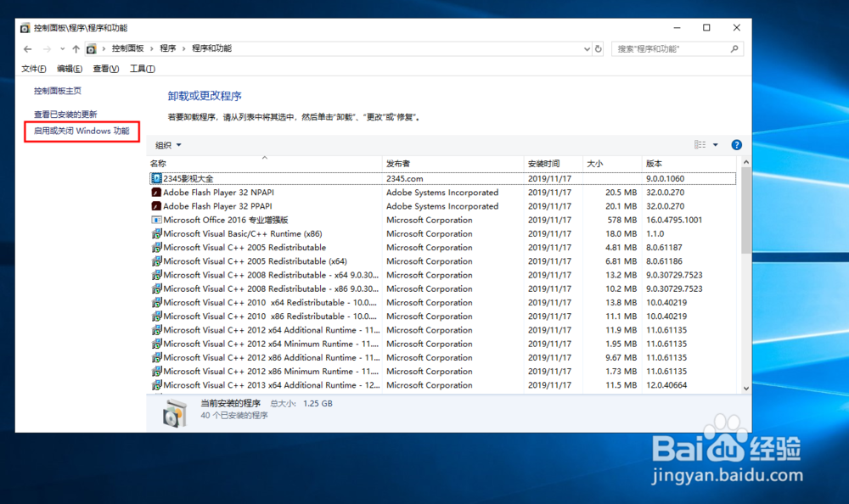Select publisher 2345.com cell

(x=404, y=179)
